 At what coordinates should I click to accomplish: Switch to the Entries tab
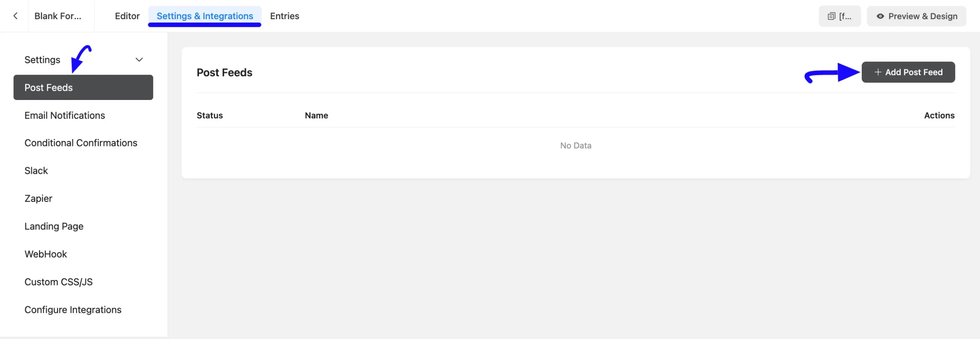tap(284, 16)
